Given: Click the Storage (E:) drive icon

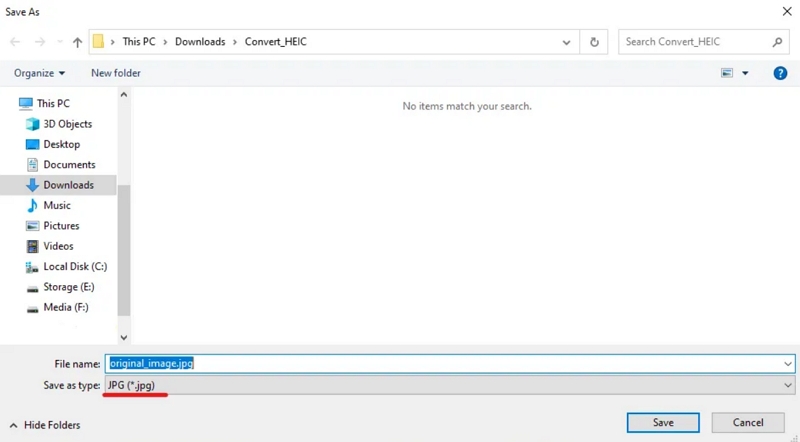Looking at the screenshot, I should pos(32,289).
